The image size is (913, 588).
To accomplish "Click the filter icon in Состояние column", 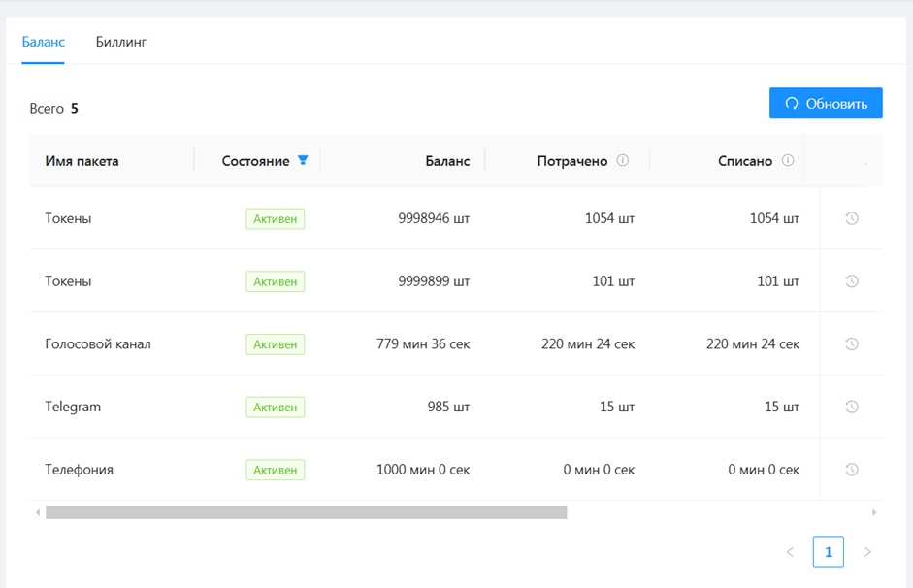I will (x=303, y=161).
